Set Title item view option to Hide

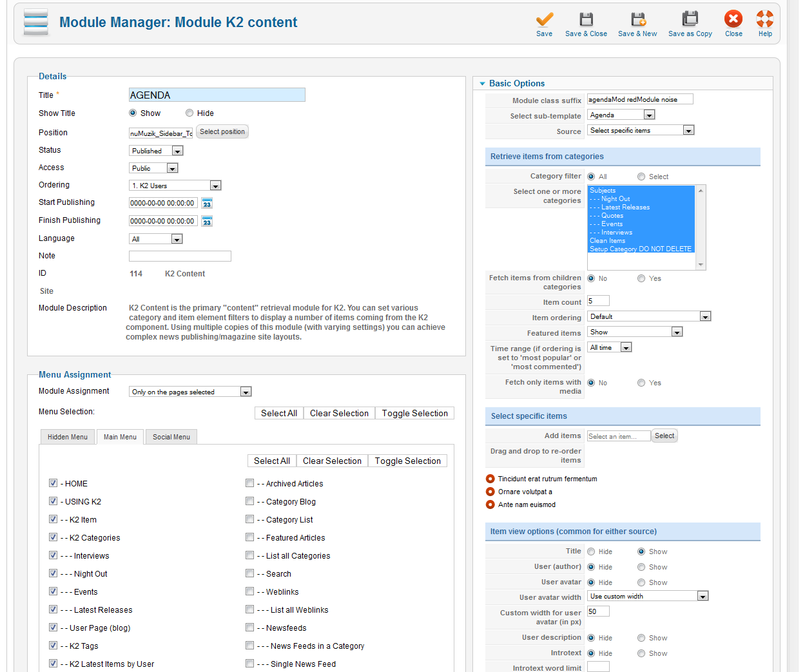(591, 552)
